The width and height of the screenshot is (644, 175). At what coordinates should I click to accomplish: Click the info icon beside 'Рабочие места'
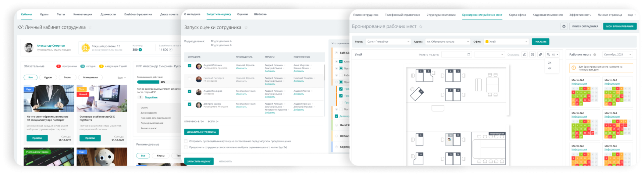(595, 54)
